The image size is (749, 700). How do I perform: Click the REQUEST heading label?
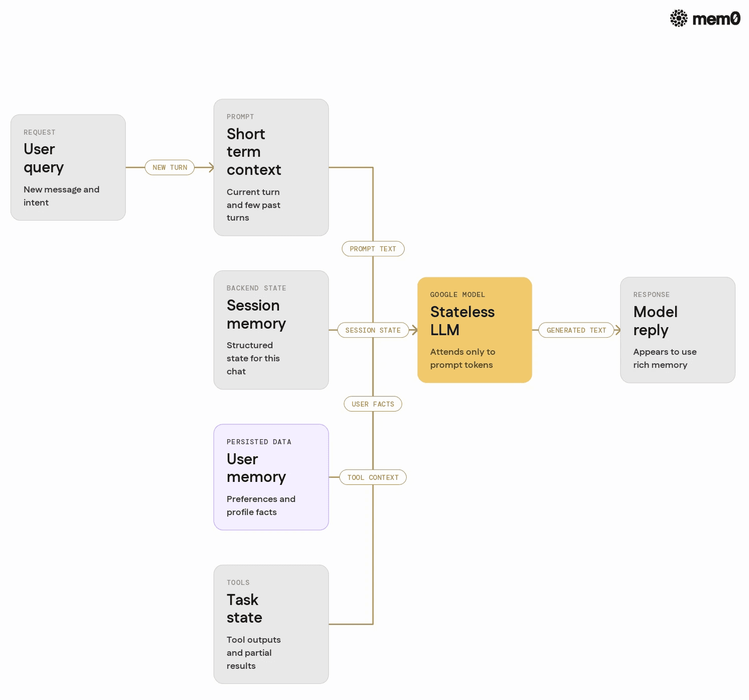tap(40, 133)
